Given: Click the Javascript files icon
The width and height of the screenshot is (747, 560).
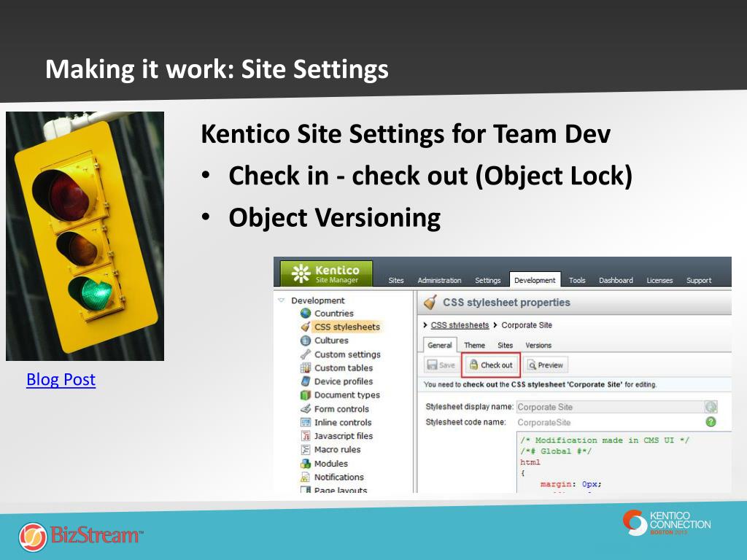Looking at the screenshot, I should (x=306, y=436).
